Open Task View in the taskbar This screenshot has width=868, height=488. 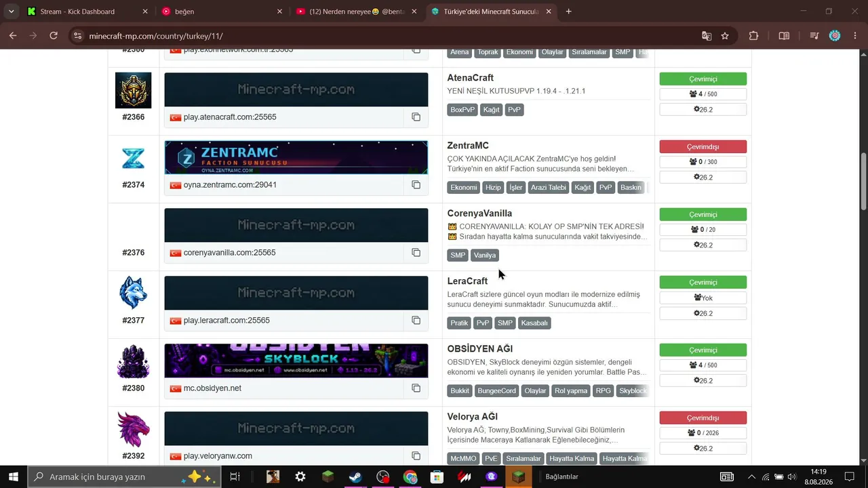coord(235,476)
